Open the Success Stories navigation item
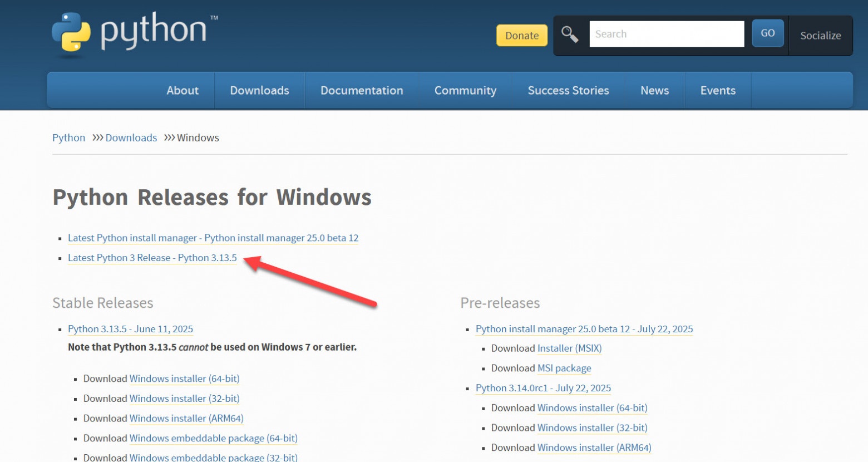 tap(568, 90)
